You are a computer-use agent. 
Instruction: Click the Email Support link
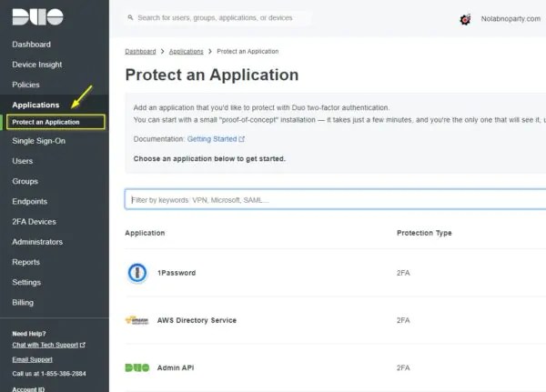tap(33, 359)
